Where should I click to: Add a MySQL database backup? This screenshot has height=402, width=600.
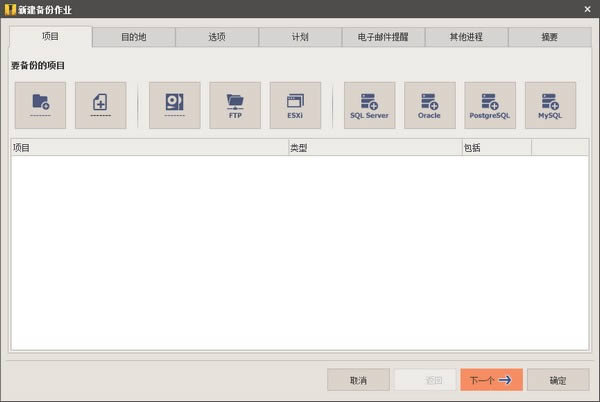tap(550, 105)
